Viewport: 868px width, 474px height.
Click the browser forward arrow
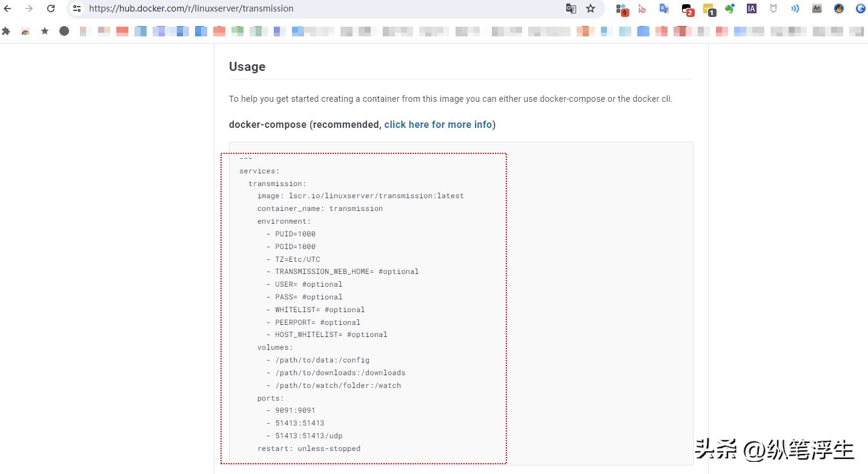coord(29,8)
